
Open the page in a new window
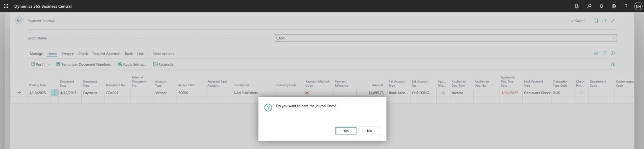click(x=604, y=21)
